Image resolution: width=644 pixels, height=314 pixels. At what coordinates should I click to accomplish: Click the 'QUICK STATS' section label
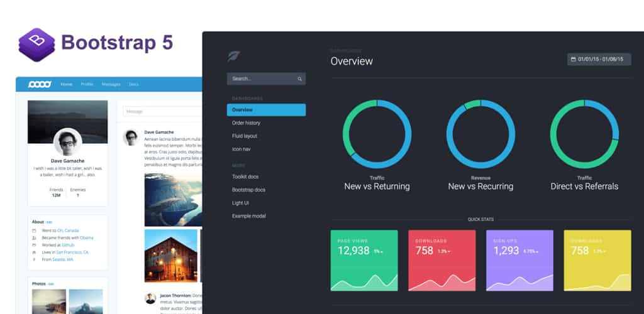point(480,220)
